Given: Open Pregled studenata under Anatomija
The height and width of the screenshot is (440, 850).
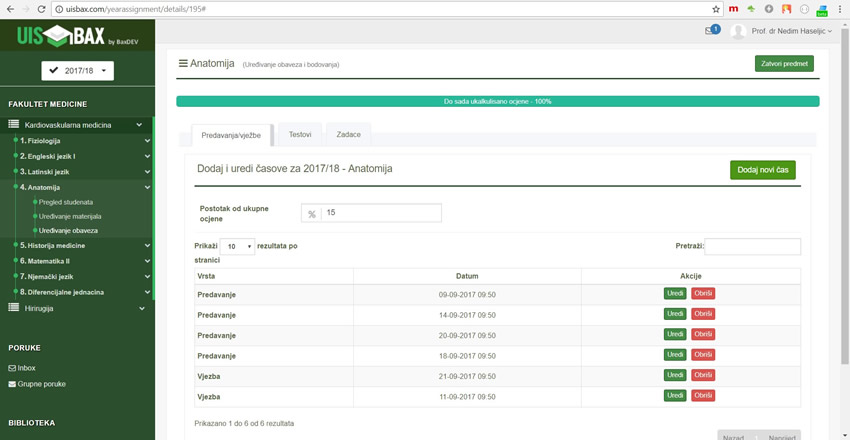Looking at the screenshot, I should coord(66,202).
